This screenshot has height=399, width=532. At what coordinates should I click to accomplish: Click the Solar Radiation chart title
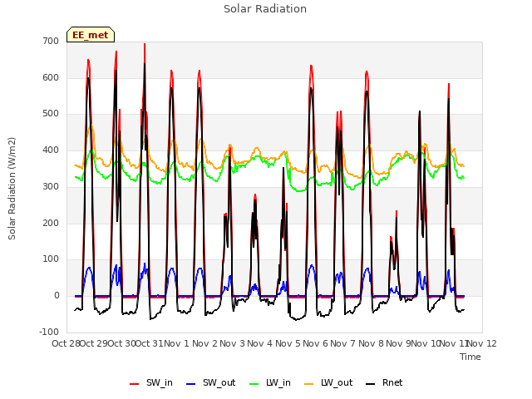coord(265,9)
